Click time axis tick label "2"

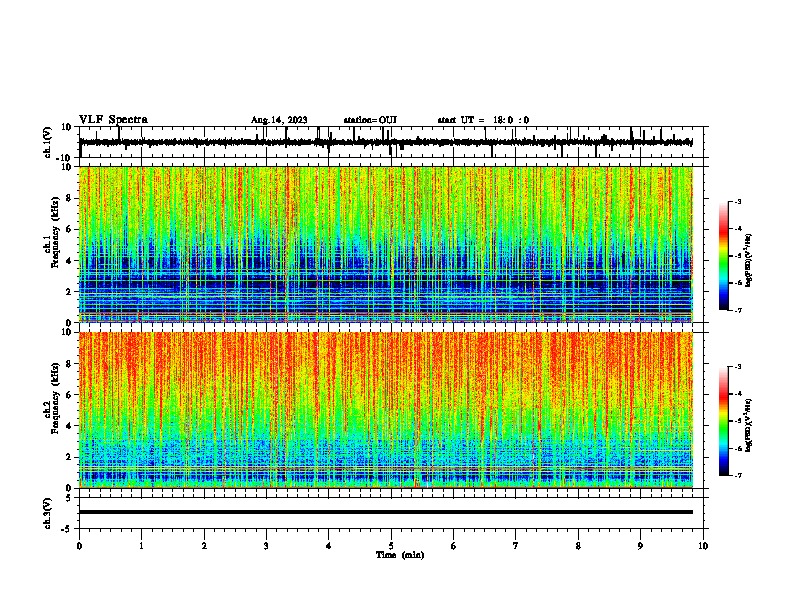(204, 546)
